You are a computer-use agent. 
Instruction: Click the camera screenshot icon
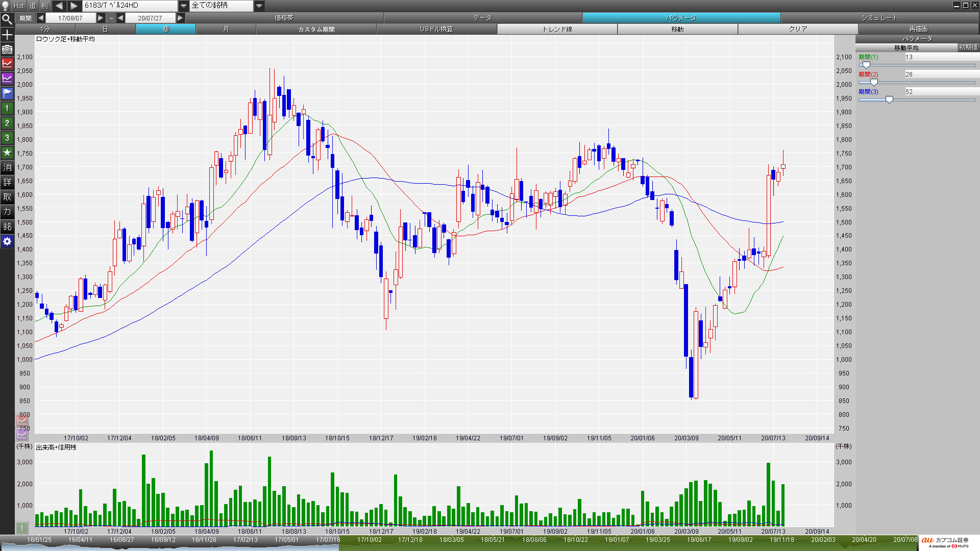pos(7,49)
